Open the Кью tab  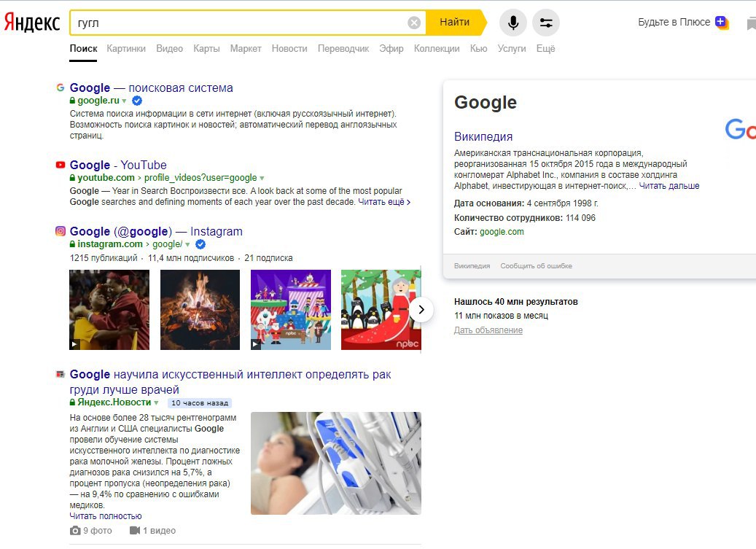click(x=478, y=49)
